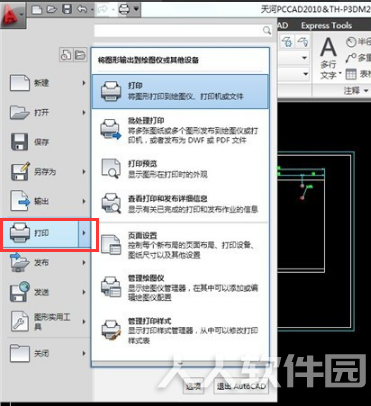
Task: Click the 表格 table icon in ribbon
Action: click(351, 74)
